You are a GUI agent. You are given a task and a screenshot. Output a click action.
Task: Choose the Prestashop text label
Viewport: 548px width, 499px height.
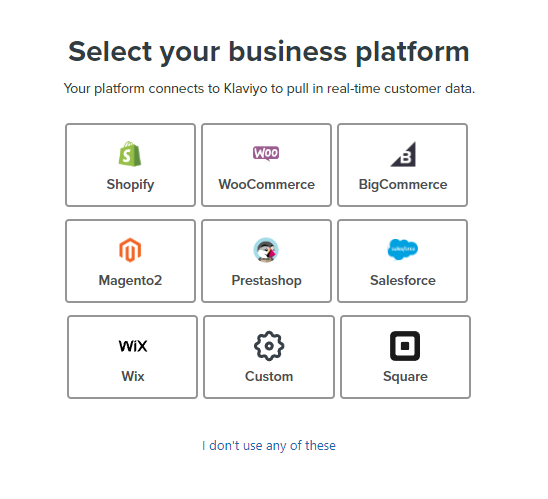click(266, 281)
